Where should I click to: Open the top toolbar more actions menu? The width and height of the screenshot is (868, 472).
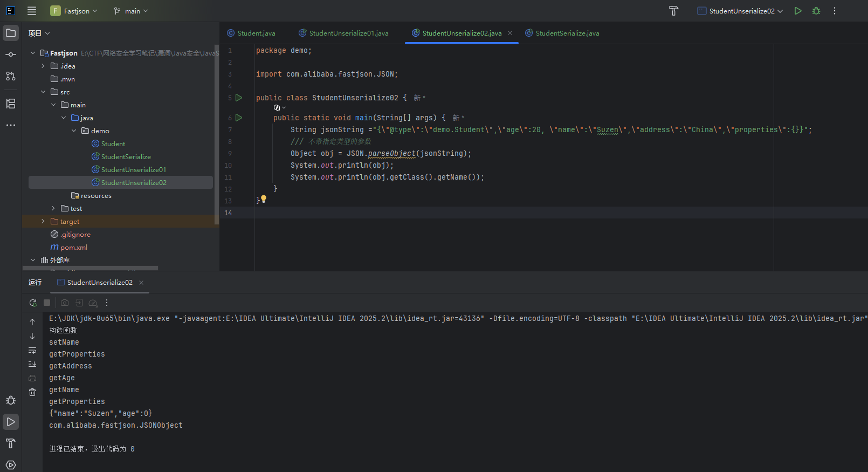[x=835, y=11]
